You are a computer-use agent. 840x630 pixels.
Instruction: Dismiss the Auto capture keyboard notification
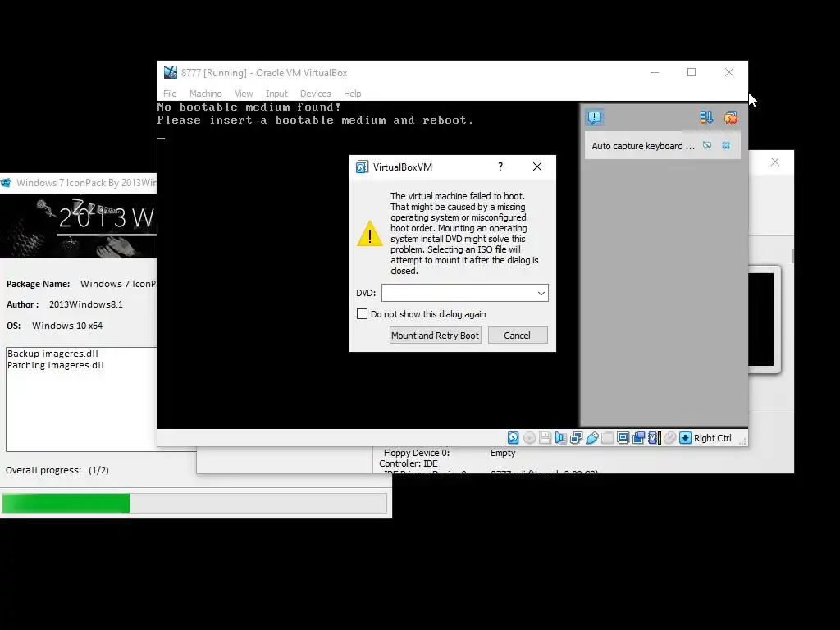coord(726,146)
